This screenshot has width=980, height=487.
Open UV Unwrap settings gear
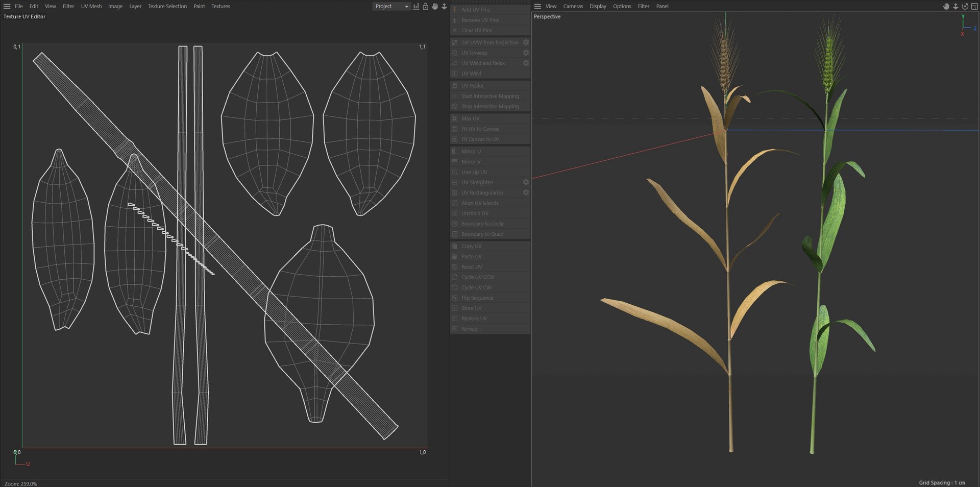526,53
